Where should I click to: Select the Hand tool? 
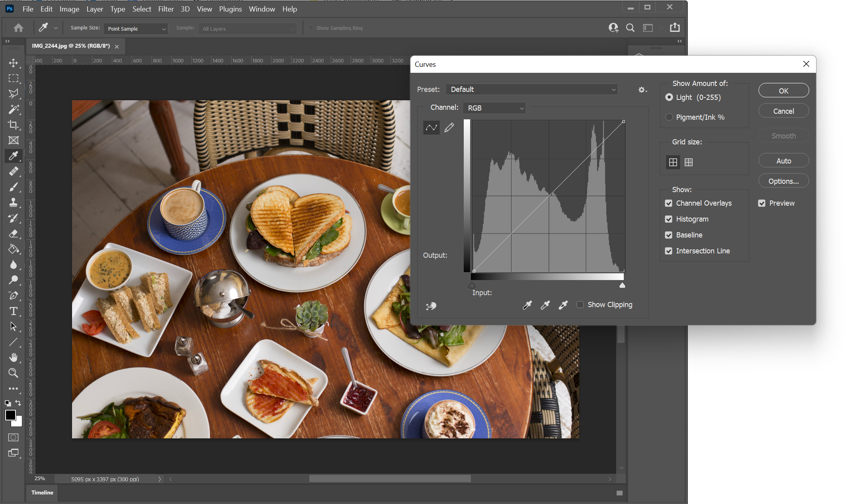click(14, 358)
